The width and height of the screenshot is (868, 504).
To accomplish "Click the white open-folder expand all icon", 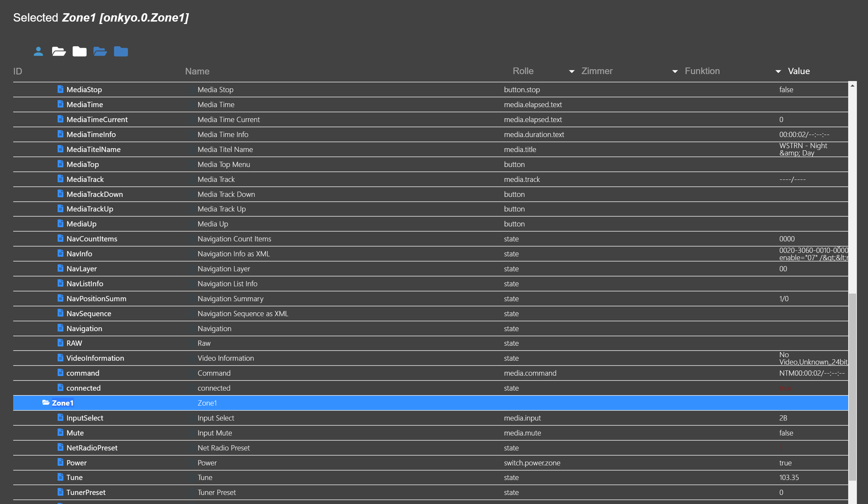I will coord(59,51).
